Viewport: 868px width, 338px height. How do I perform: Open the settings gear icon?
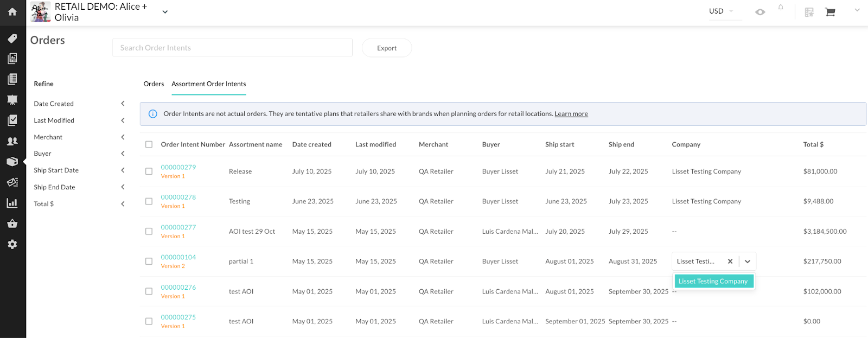12,244
